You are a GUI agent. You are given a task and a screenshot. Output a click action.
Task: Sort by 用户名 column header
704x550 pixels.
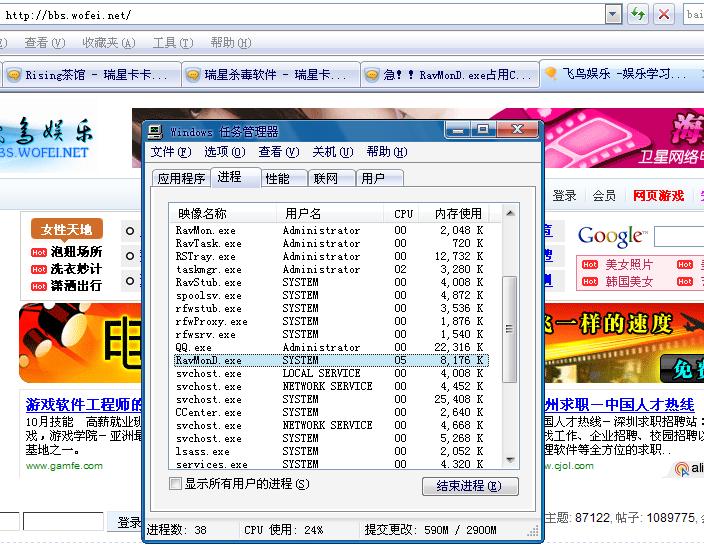click(330, 214)
